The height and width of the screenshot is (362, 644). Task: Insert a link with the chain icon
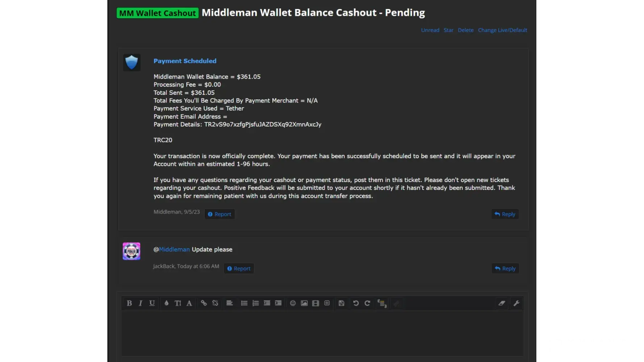pyautogui.click(x=204, y=303)
